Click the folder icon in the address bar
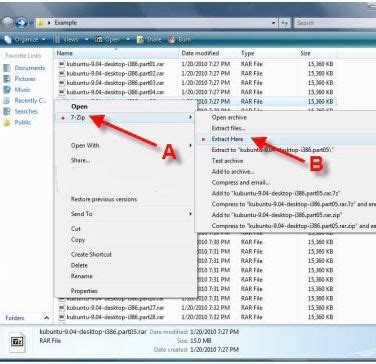Screen dimensions: 376x364 [x=41, y=23]
